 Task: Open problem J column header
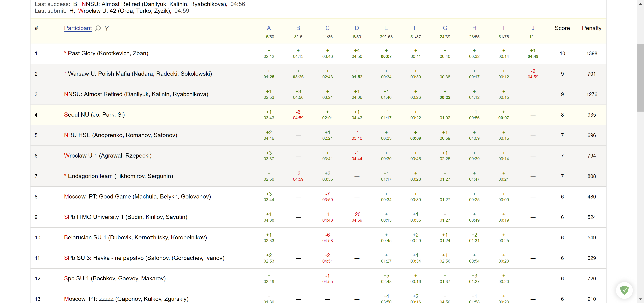pos(533,28)
